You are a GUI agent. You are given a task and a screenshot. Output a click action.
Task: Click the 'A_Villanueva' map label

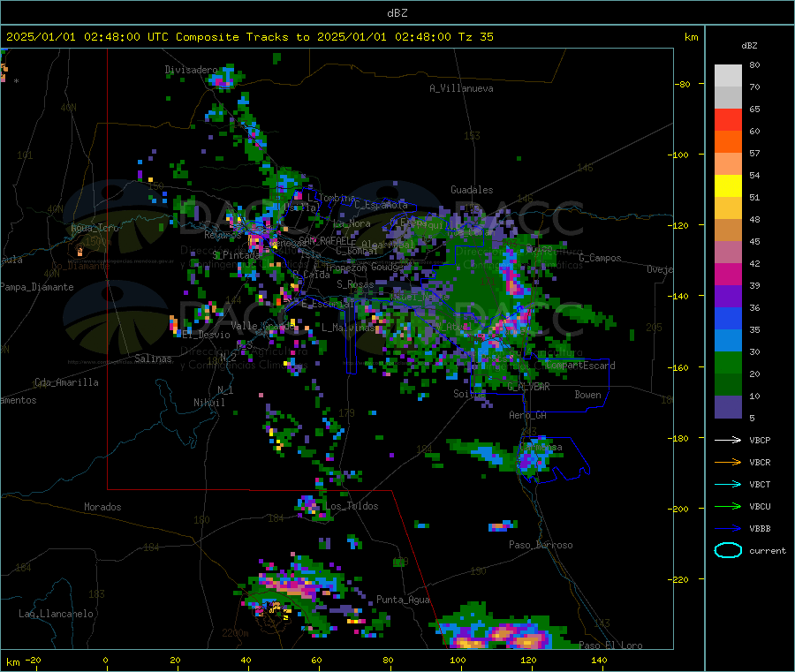point(461,88)
